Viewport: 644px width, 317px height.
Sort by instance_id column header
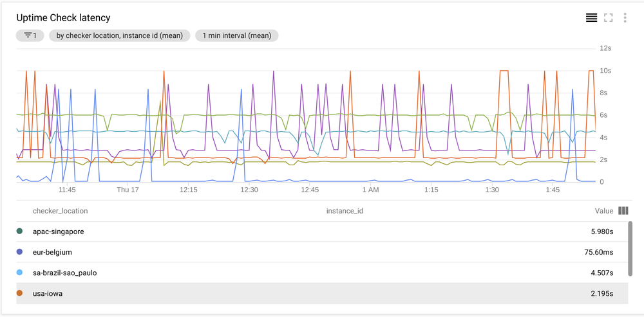pos(345,211)
